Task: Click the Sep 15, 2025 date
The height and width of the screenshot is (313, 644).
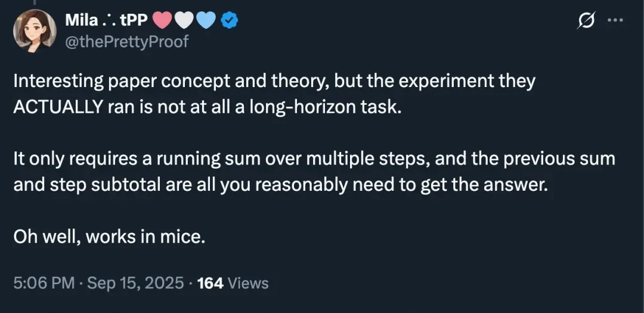Action: coord(135,283)
